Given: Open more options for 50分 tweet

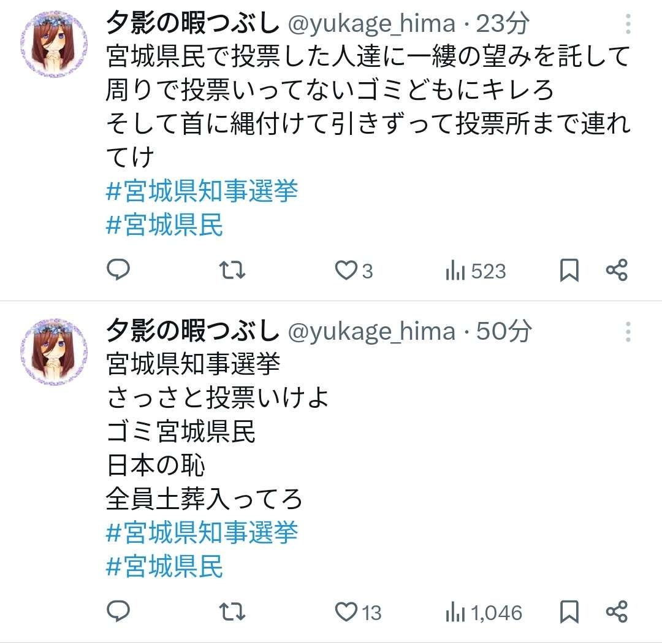Looking at the screenshot, I should pos(628,332).
